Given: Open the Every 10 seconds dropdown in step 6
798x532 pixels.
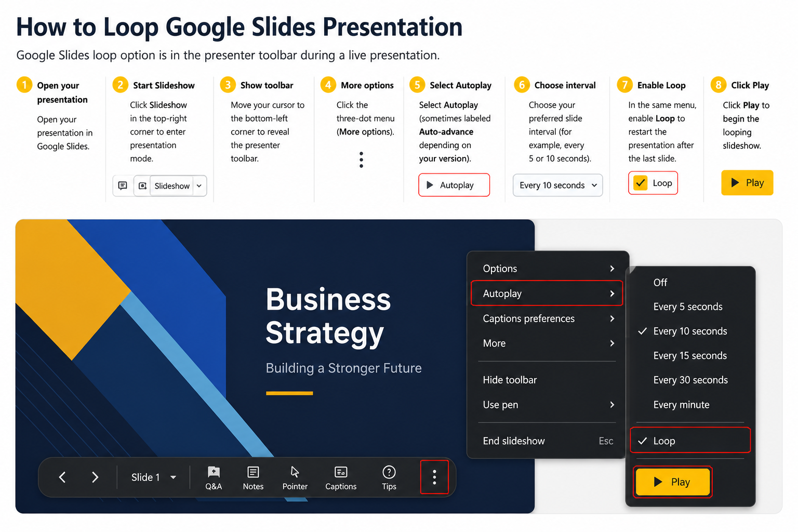Looking at the screenshot, I should pos(558,185).
